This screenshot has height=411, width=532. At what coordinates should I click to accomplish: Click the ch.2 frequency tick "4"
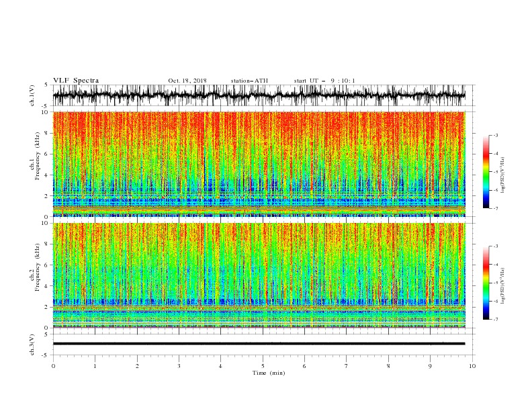pos(46,286)
